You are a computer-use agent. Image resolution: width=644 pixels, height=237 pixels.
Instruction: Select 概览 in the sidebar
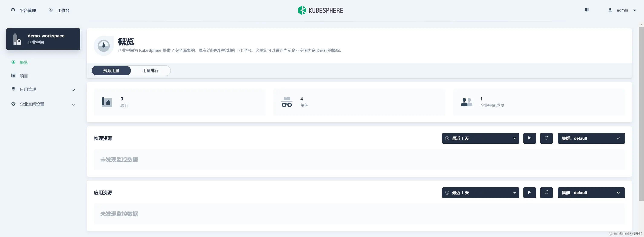pos(24,62)
